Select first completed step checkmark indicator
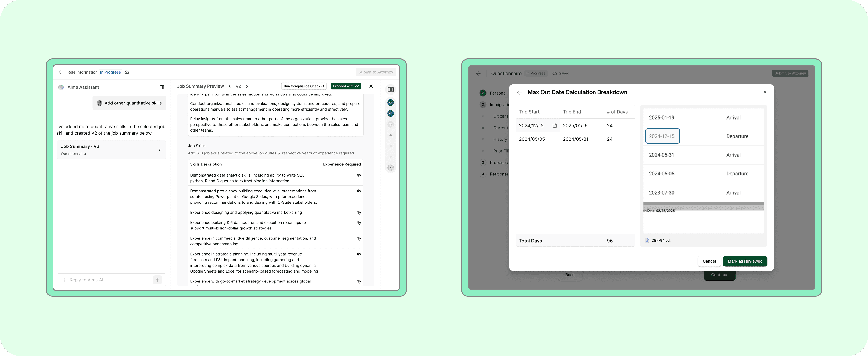868x356 pixels. pos(391,102)
